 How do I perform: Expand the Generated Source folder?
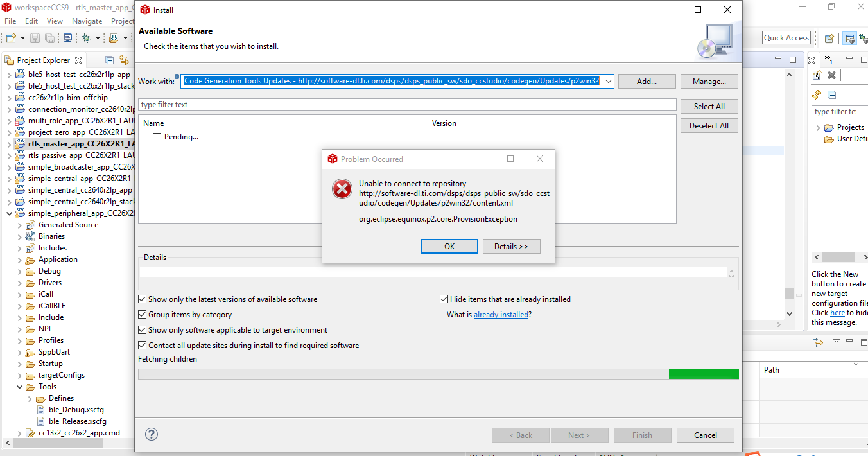(x=19, y=225)
